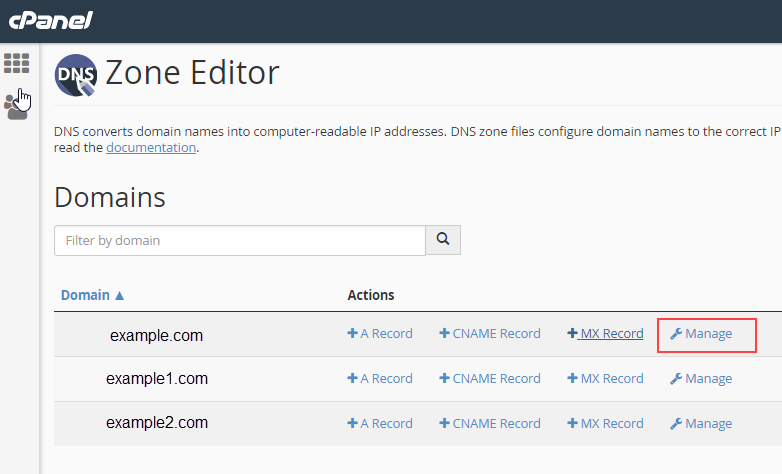Image resolution: width=782 pixels, height=474 pixels.
Task: Add an MX Record for example.com
Action: pyautogui.click(x=605, y=334)
